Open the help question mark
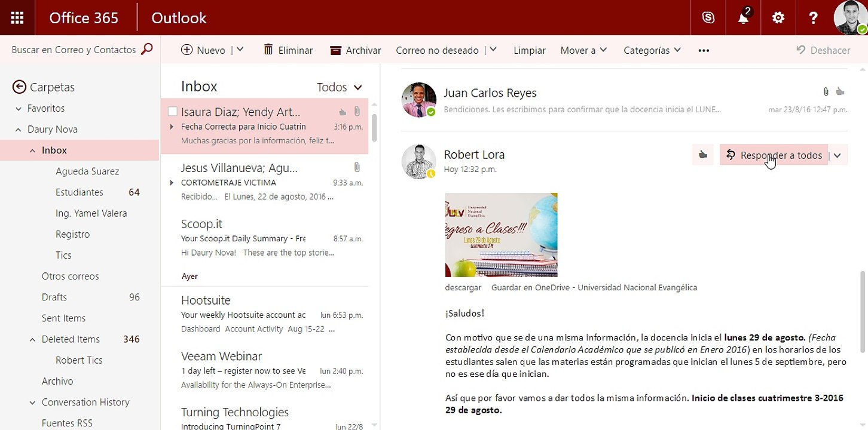 (x=813, y=18)
